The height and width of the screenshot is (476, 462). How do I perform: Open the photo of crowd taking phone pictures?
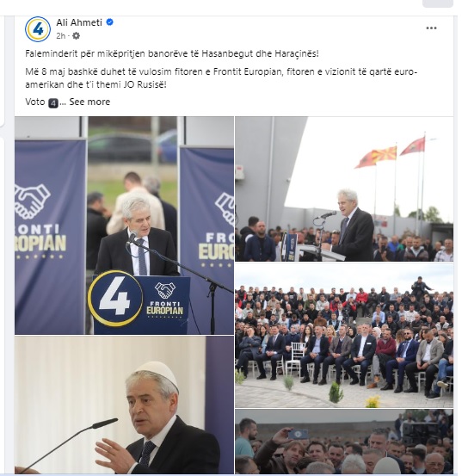click(x=344, y=442)
